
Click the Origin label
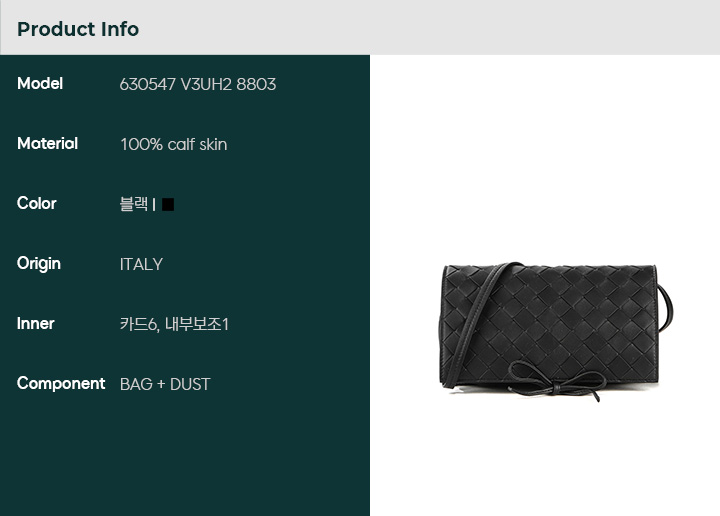(x=39, y=264)
